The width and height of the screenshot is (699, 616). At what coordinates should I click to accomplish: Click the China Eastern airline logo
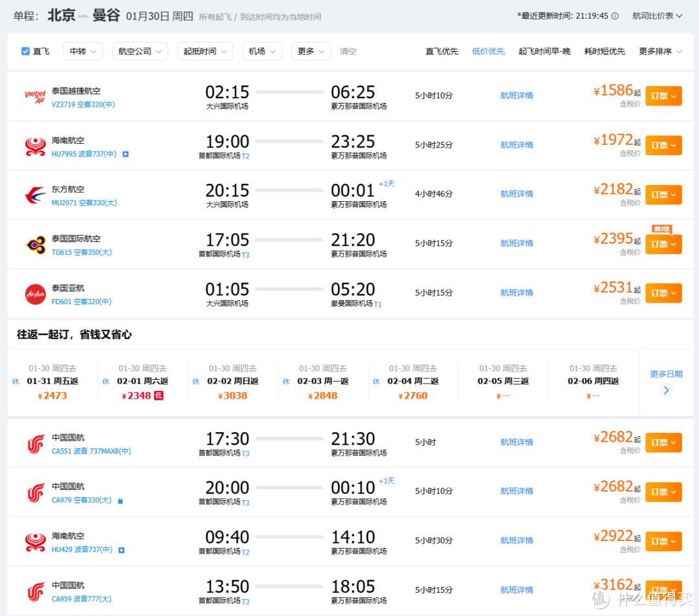[x=35, y=195]
